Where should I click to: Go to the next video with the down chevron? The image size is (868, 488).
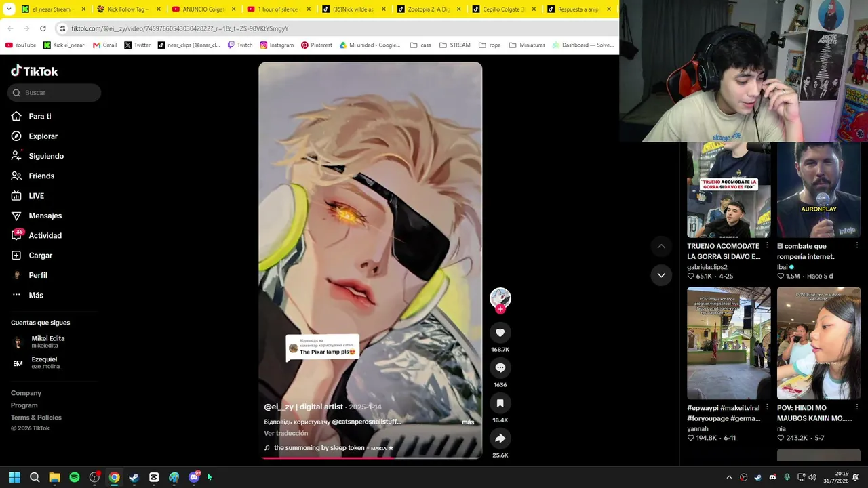point(661,275)
